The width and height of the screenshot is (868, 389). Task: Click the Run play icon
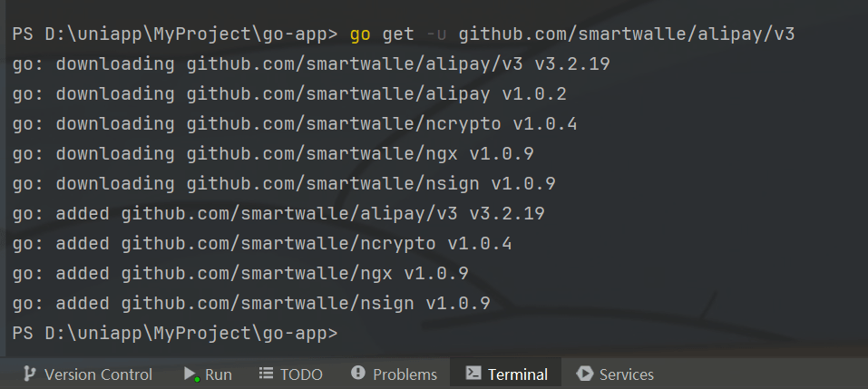pyautogui.click(x=190, y=374)
